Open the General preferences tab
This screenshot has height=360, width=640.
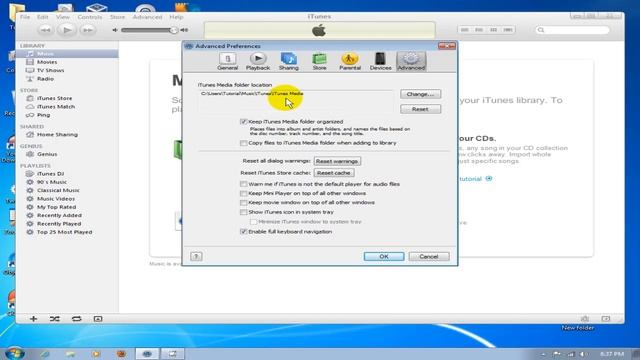pos(227,62)
